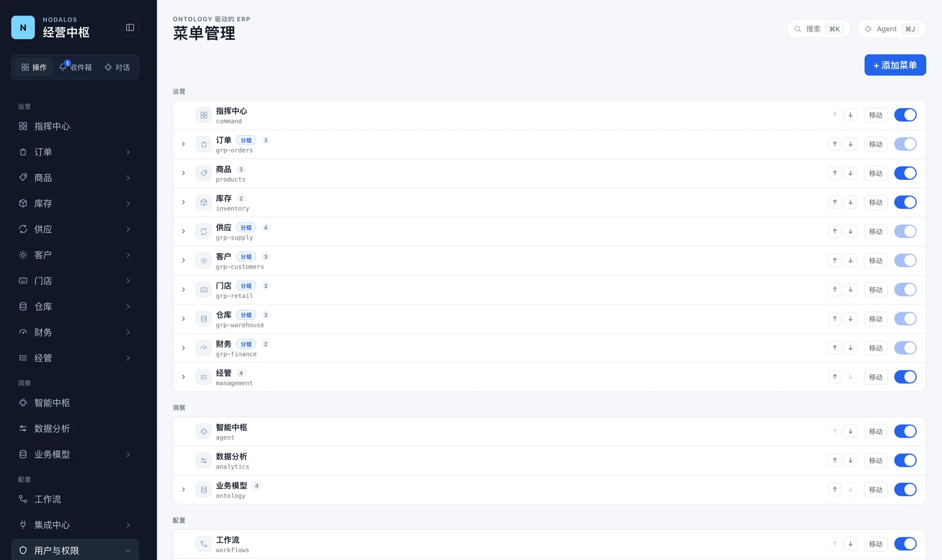Switch to the 操作 tab
Image resolution: width=942 pixels, height=560 pixels.
pyautogui.click(x=34, y=67)
